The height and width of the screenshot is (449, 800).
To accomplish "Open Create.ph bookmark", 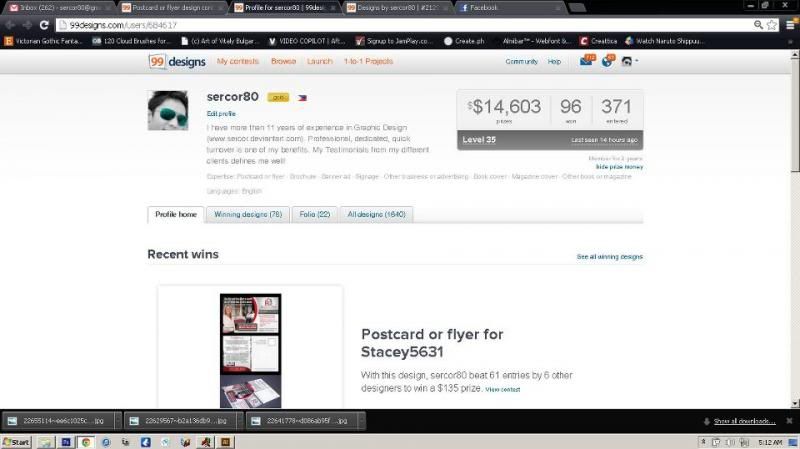I will (464, 41).
